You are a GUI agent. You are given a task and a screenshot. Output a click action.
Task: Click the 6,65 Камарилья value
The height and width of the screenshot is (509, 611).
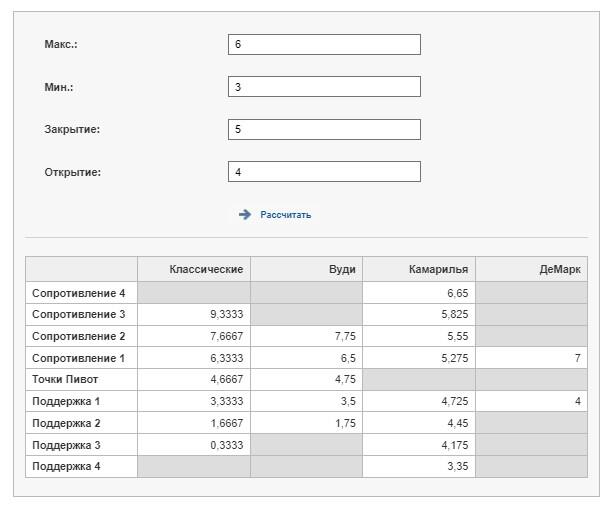pyautogui.click(x=457, y=293)
